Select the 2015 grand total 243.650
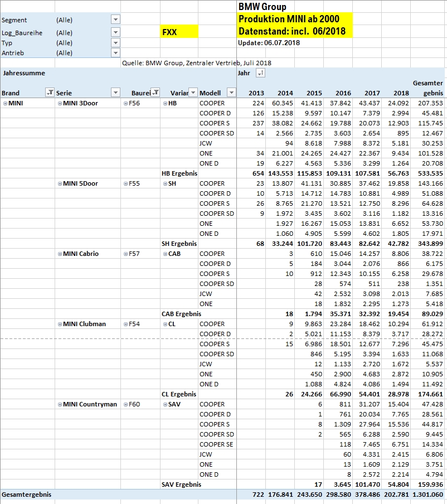The image size is (447, 504). click(x=309, y=495)
